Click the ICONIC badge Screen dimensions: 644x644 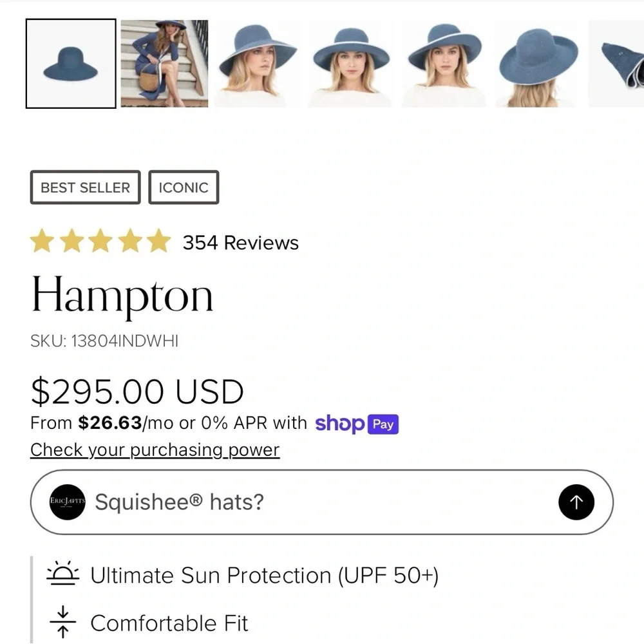point(184,187)
